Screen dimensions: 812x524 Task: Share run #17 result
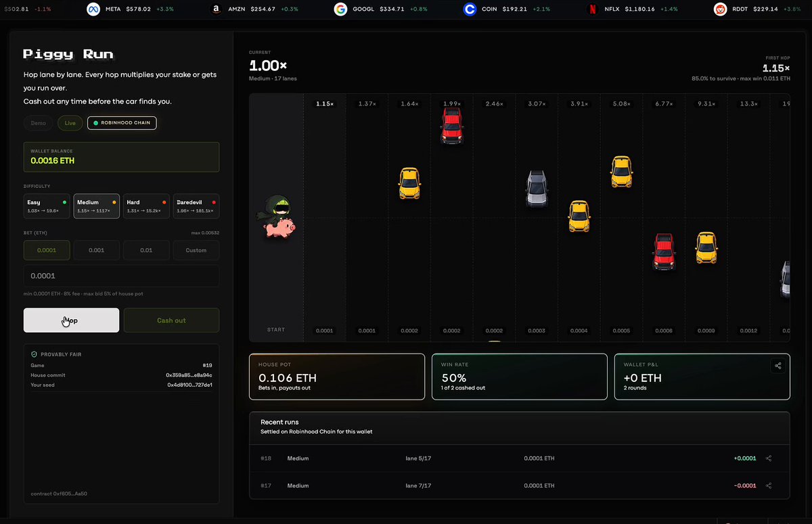[769, 485]
